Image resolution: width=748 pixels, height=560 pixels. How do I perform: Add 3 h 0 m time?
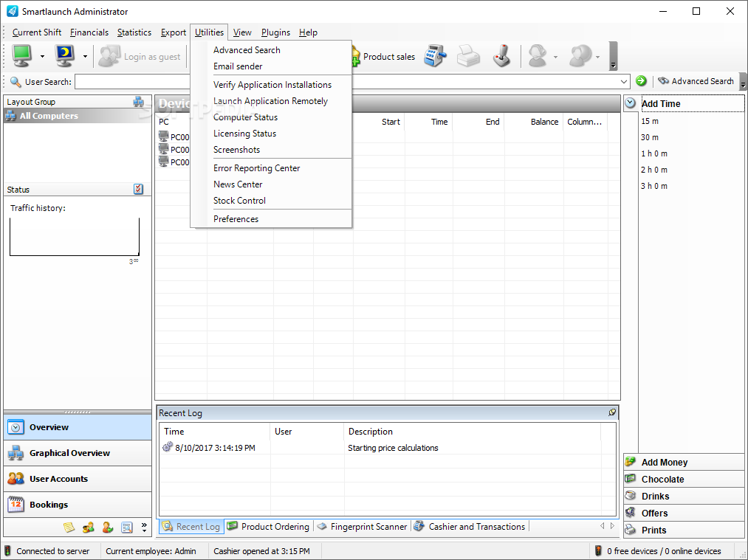654,186
